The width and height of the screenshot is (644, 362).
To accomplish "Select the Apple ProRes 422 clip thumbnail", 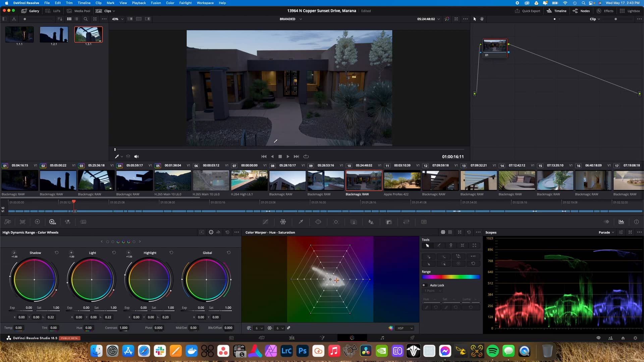I will (x=402, y=180).
